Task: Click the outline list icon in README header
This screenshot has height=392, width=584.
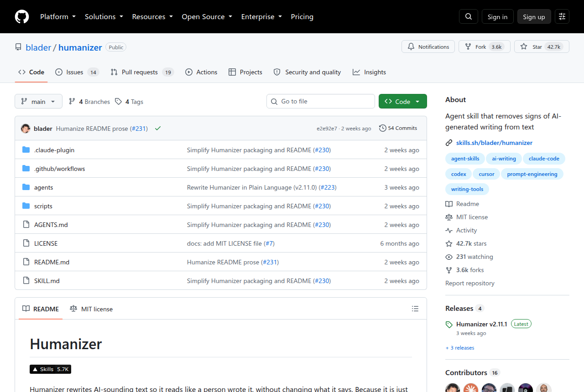Action: [x=415, y=309]
